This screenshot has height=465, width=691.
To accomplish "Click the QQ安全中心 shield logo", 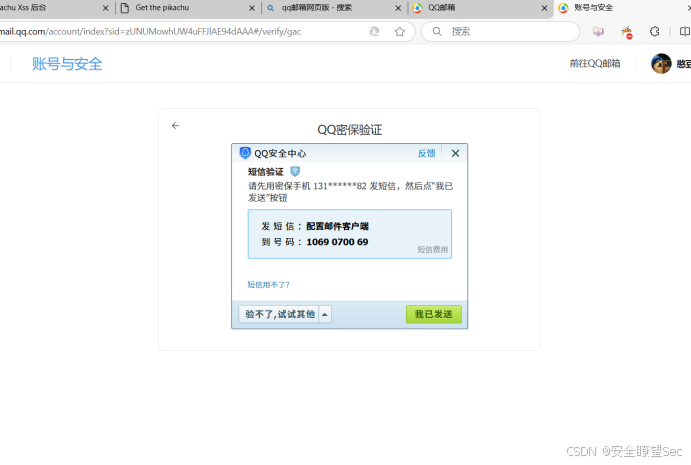I will (x=245, y=153).
